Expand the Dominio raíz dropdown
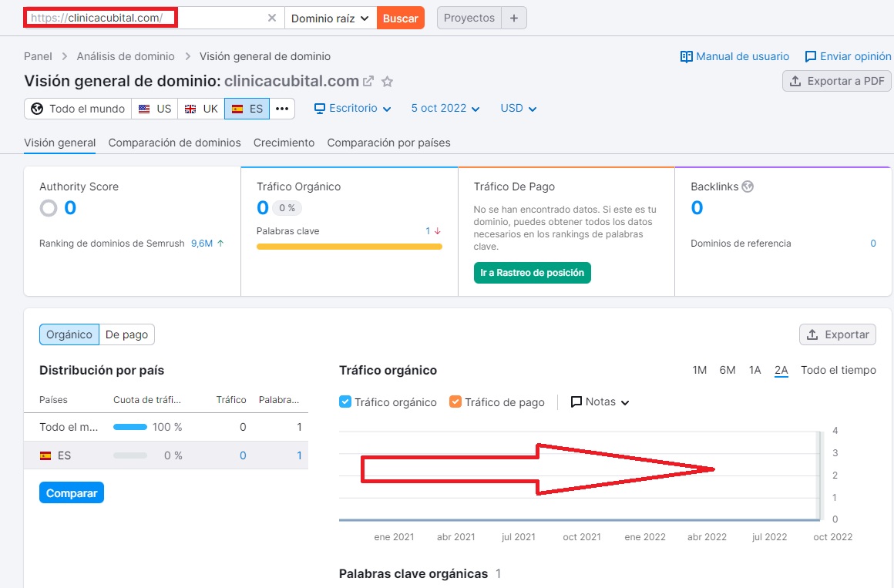This screenshot has height=588, width=894. (331, 18)
